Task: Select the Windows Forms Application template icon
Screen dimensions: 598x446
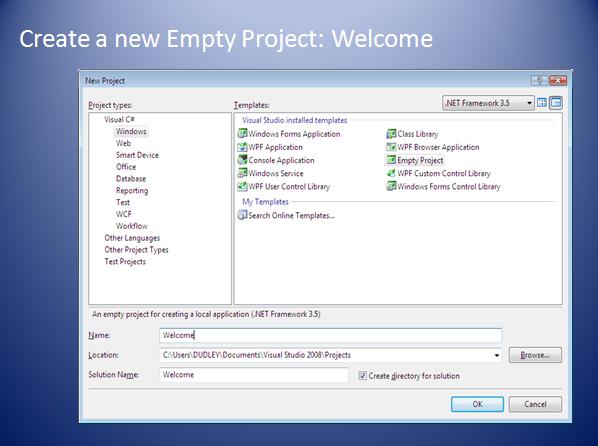Action: click(242, 134)
